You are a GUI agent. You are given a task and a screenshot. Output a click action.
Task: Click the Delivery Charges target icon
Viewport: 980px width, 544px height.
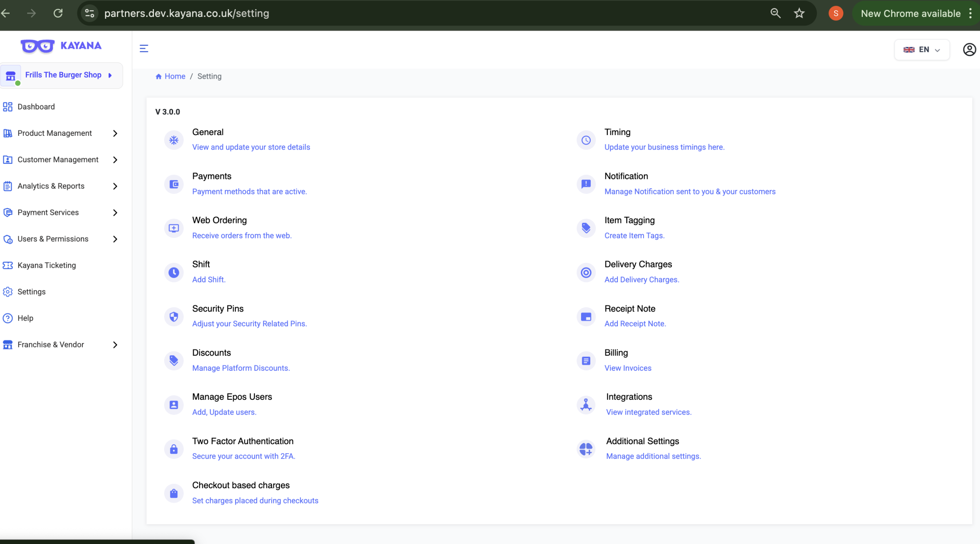586,272
